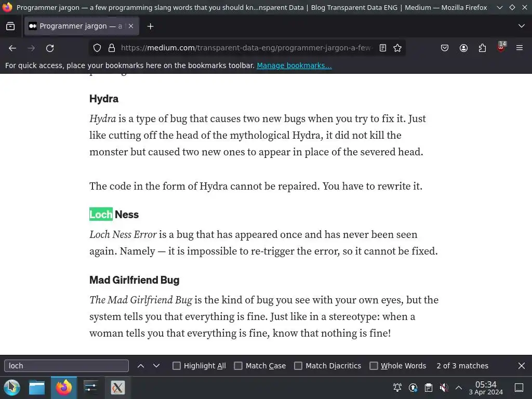
Task: Open the updates icon in system tray
Action: (413, 388)
